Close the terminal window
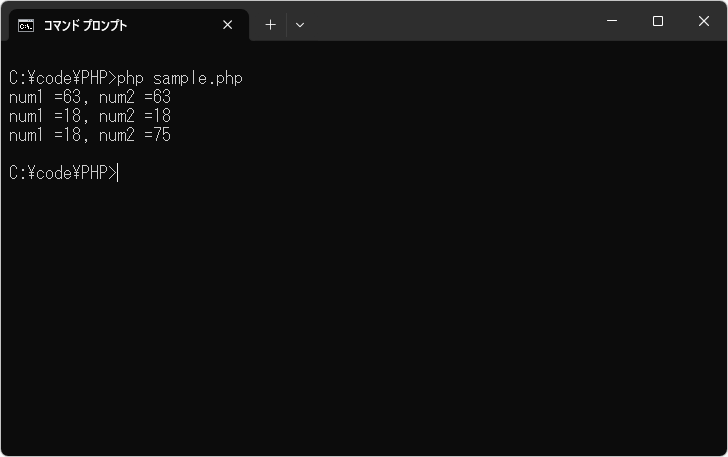The image size is (728, 457). 704,22
